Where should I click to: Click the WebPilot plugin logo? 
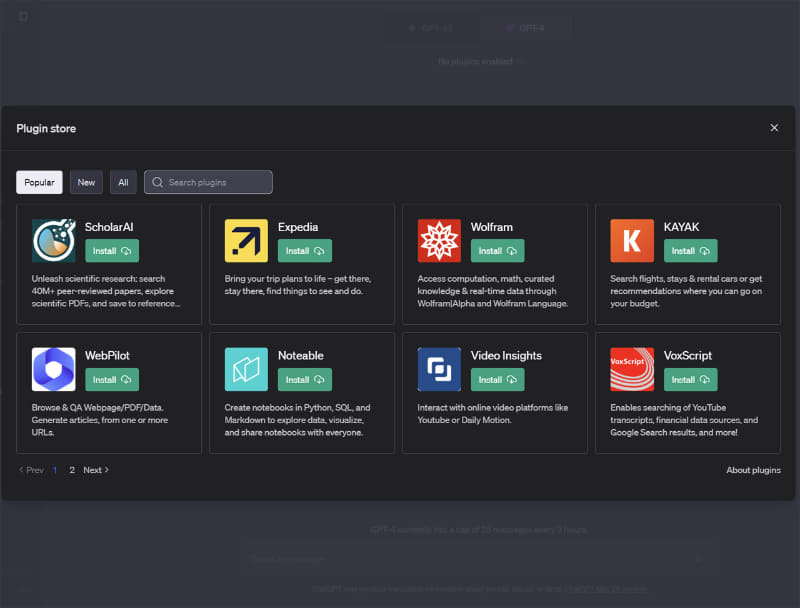click(x=54, y=369)
